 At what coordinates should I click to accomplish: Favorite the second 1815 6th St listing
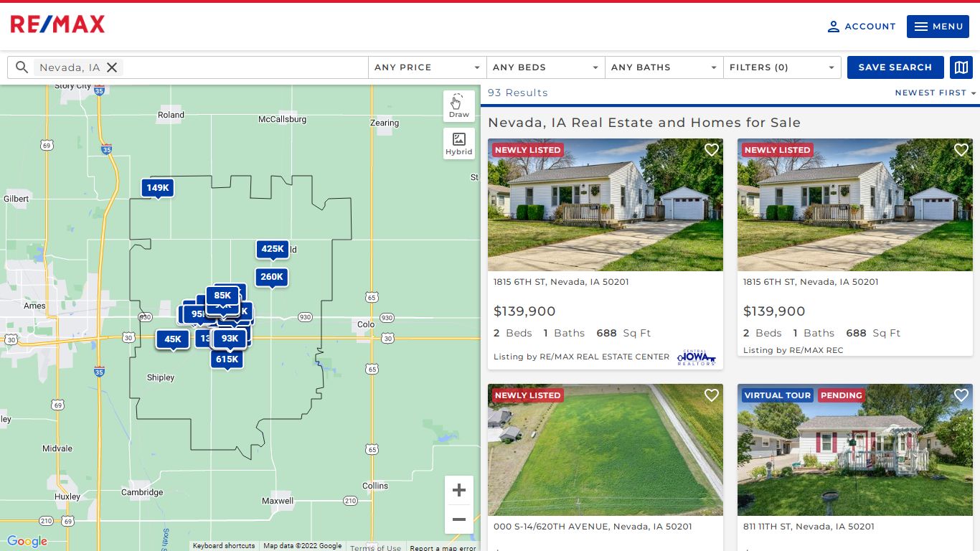[961, 150]
